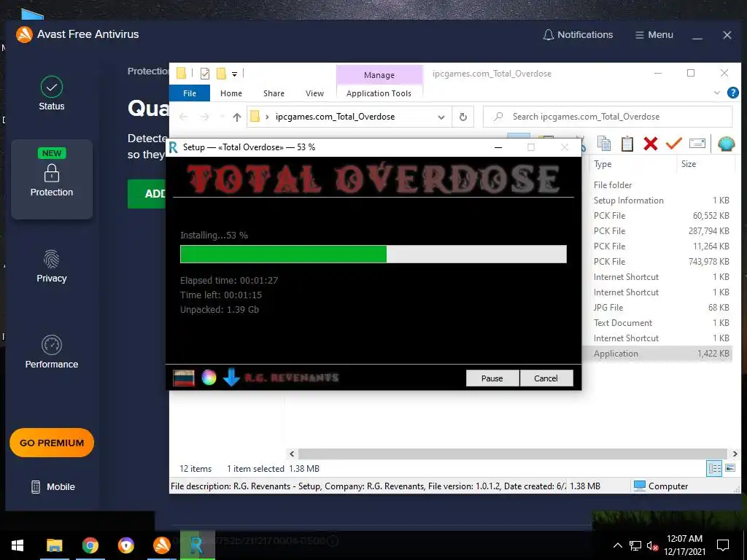Viewport: 747px width, 560px height.
Task: Show hidden system tray icons
Action: point(617,545)
